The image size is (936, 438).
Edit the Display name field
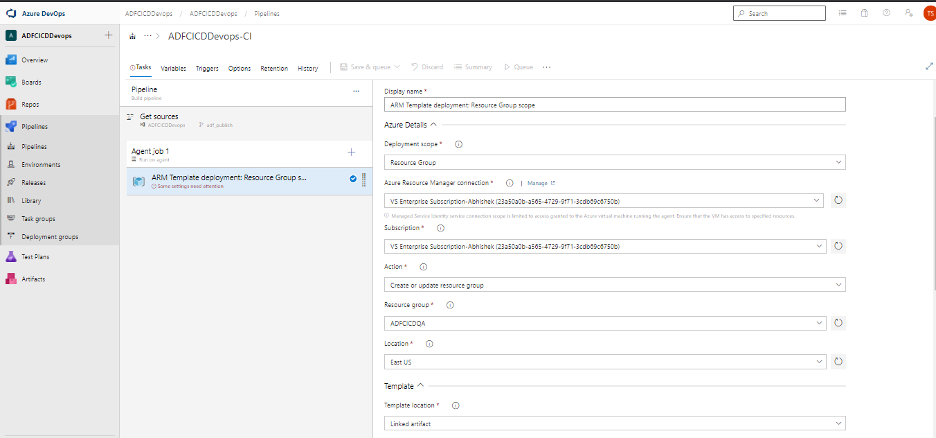point(615,104)
